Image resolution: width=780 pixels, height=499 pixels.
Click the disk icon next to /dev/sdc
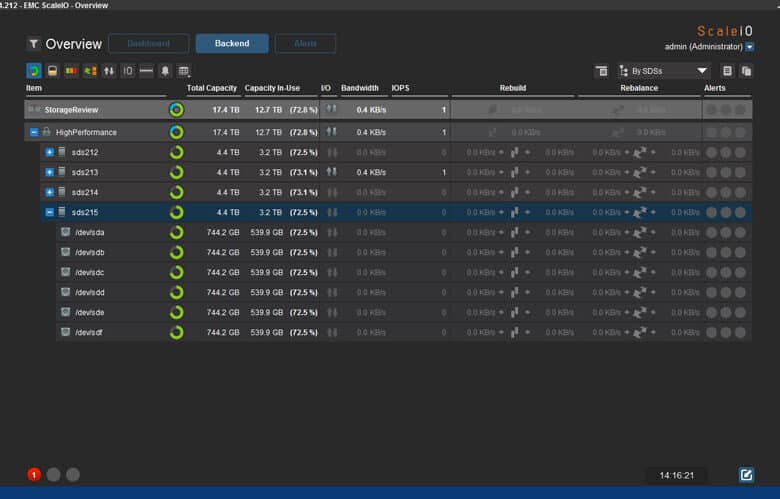(65, 272)
